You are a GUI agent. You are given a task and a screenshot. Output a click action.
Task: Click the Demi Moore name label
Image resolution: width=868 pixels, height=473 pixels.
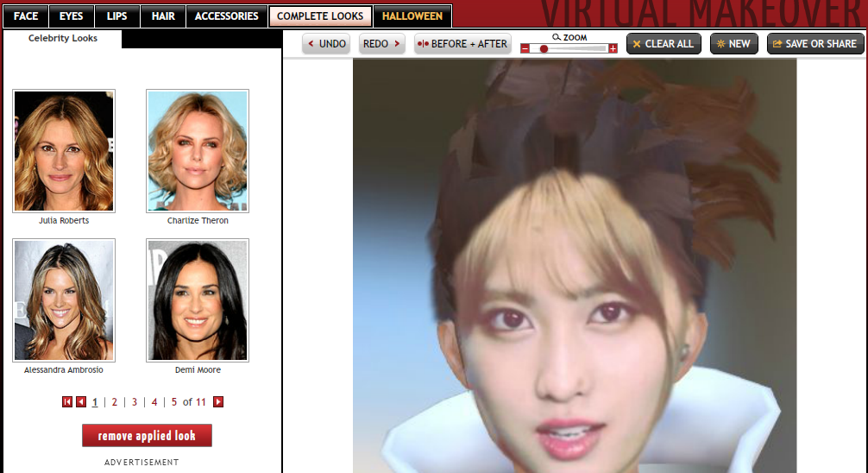198,370
